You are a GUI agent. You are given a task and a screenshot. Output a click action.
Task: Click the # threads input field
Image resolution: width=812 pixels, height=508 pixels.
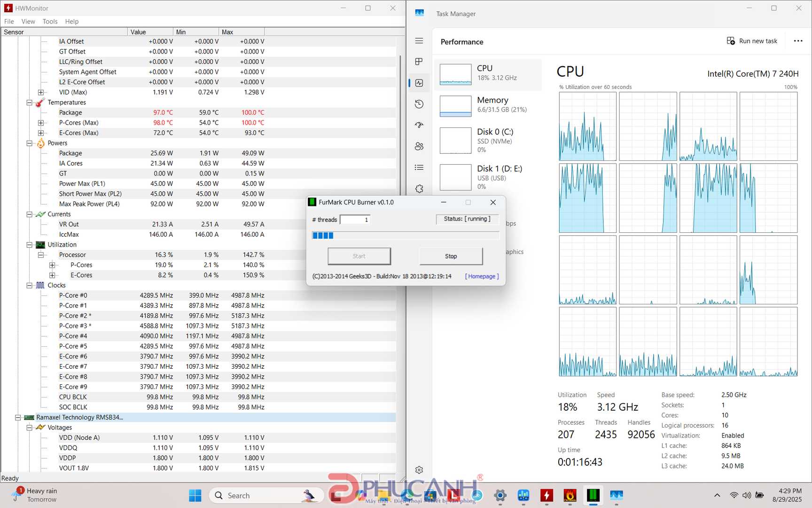pyautogui.click(x=355, y=220)
